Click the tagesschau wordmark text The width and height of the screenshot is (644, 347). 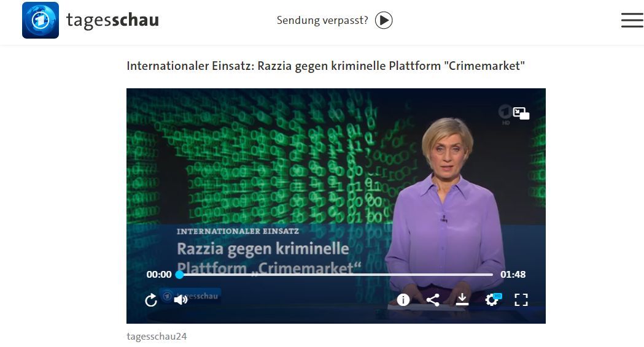pyautogui.click(x=112, y=20)
